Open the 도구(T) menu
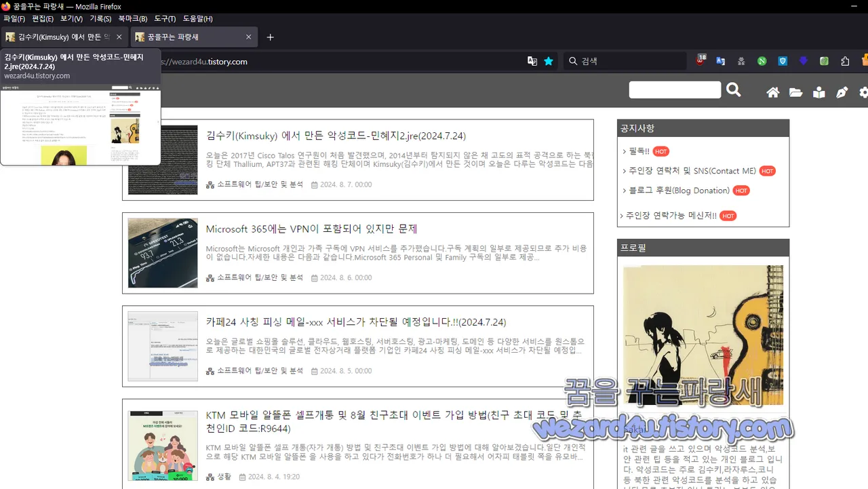Image resolution: width=868 pixels, height=489 pixels. tap(165, 19)
